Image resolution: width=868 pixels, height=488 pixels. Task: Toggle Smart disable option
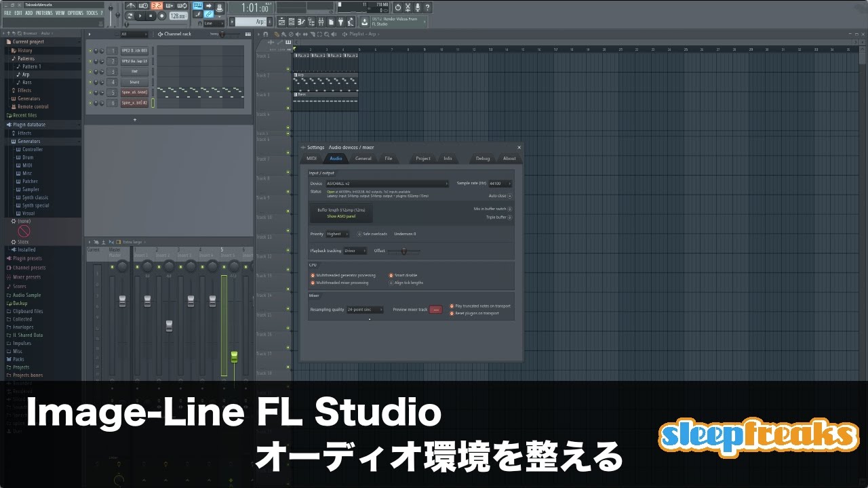pos(391,275)
